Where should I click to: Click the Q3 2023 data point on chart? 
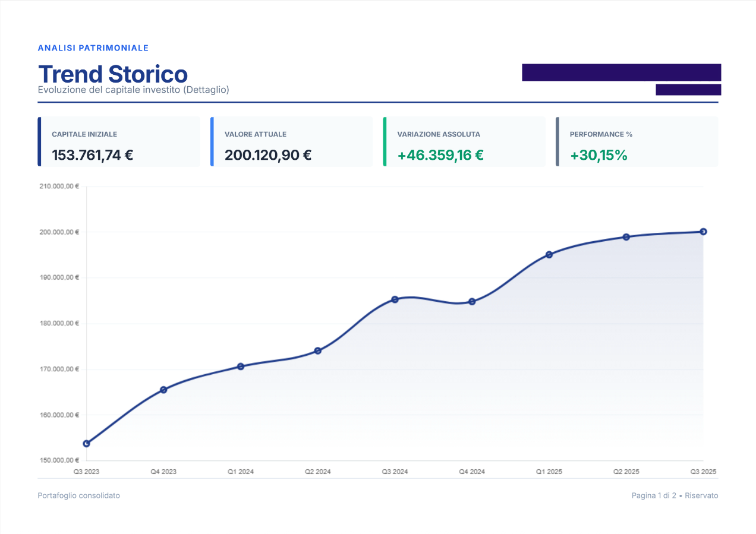87,443
